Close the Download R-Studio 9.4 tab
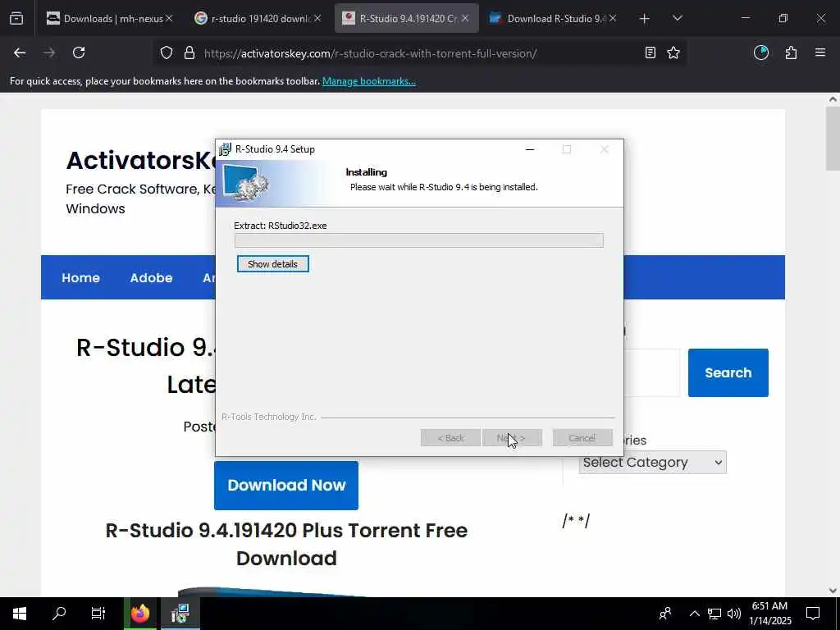The width and height of the screenshot is (840, 630). point(613,18)
